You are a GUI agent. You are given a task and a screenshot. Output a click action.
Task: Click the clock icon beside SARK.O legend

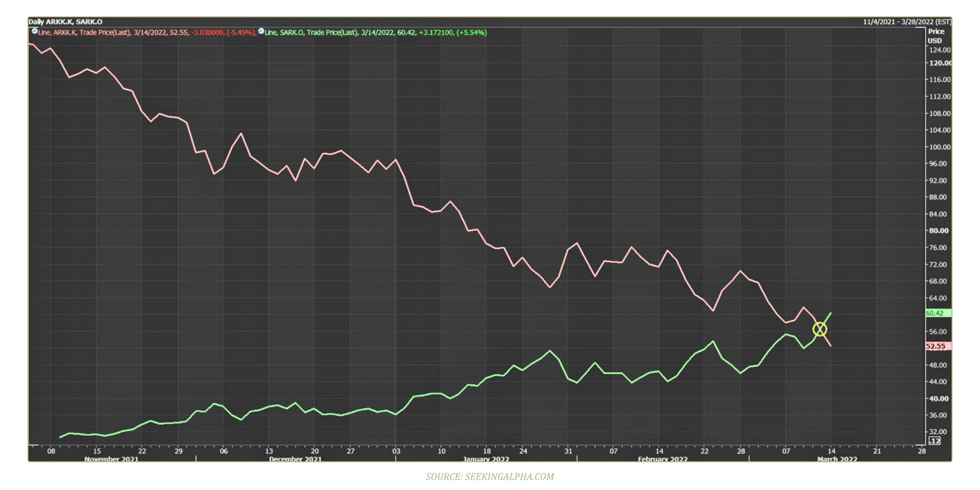261,31
